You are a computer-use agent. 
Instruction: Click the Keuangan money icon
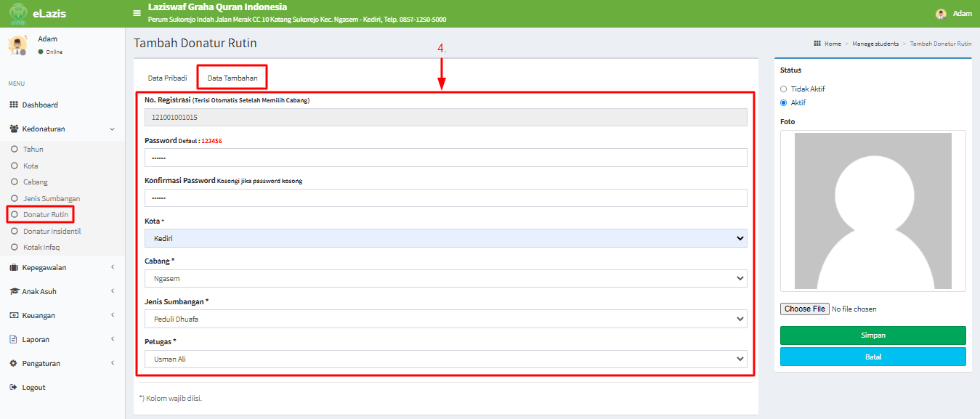click(x=14, y=315)
